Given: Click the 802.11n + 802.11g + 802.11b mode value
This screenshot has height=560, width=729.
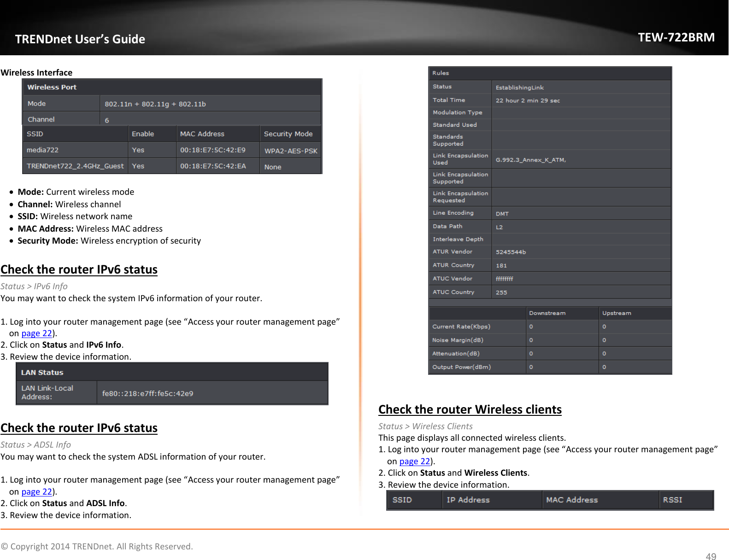Looking at the screenshot, I should click(x=155, y=104).
